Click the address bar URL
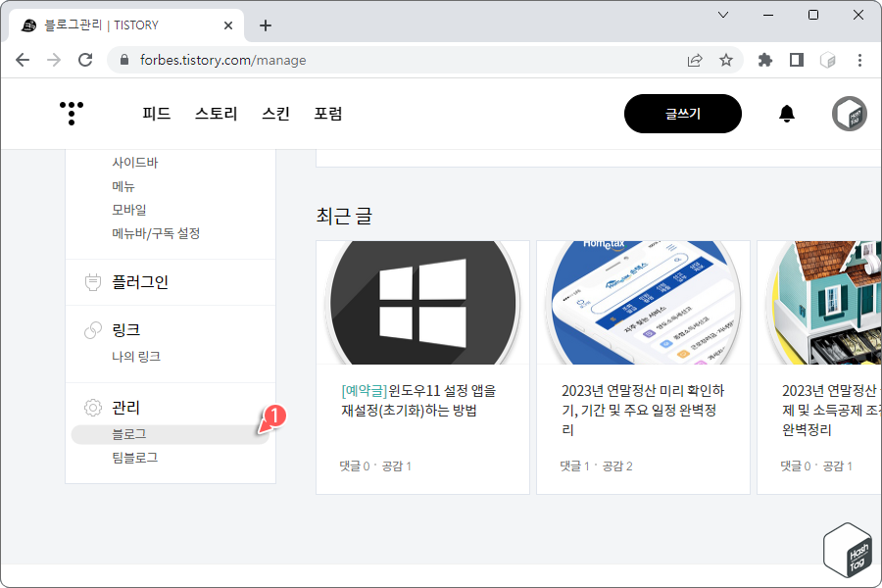The image size is (882, 588). click(x=223, y=60)
